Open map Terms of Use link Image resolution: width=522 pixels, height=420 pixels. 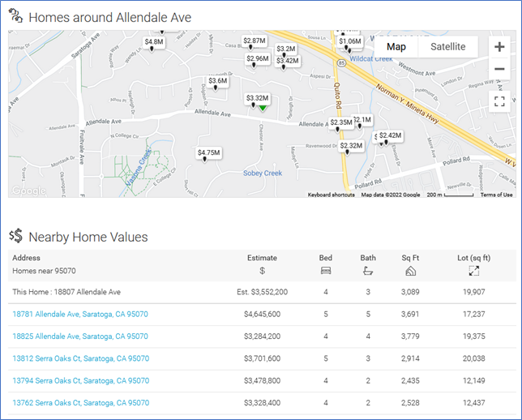pyautogui.click(x=496, y=195)
